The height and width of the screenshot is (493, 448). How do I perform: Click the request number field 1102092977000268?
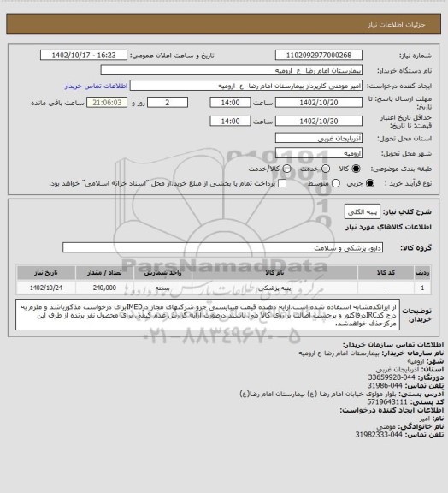pos(319,55)
